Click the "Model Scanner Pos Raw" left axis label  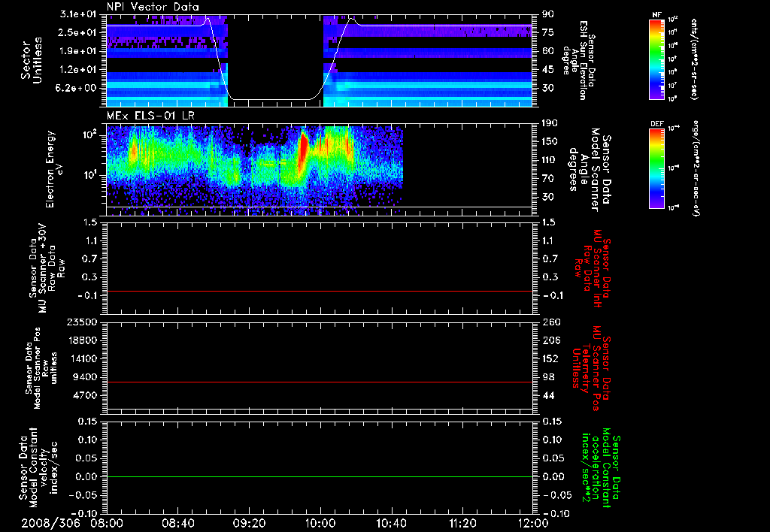click(x=41, y=368)
